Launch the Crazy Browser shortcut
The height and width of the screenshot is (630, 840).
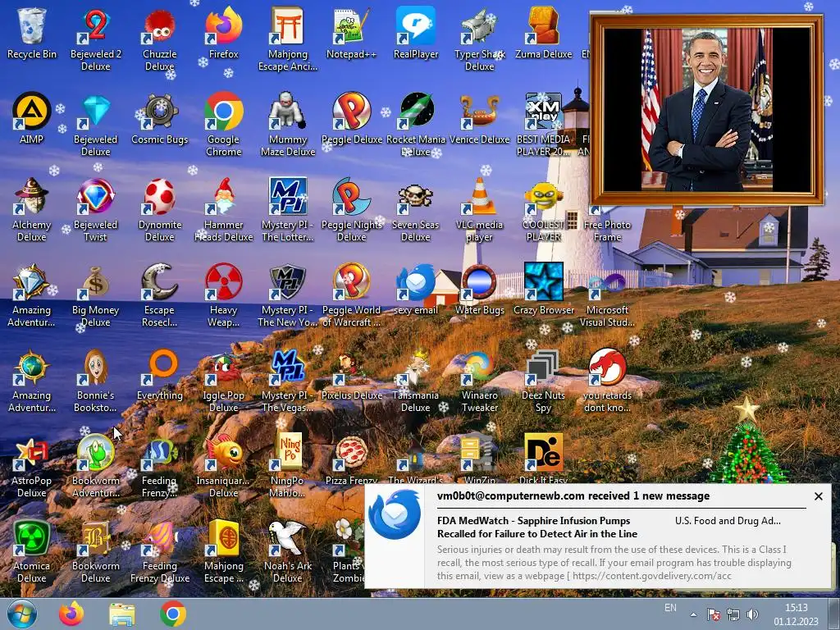point(543,289)
